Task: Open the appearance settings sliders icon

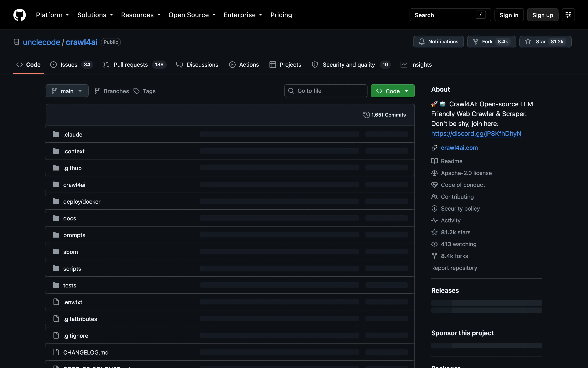Action: click(568, 15)
